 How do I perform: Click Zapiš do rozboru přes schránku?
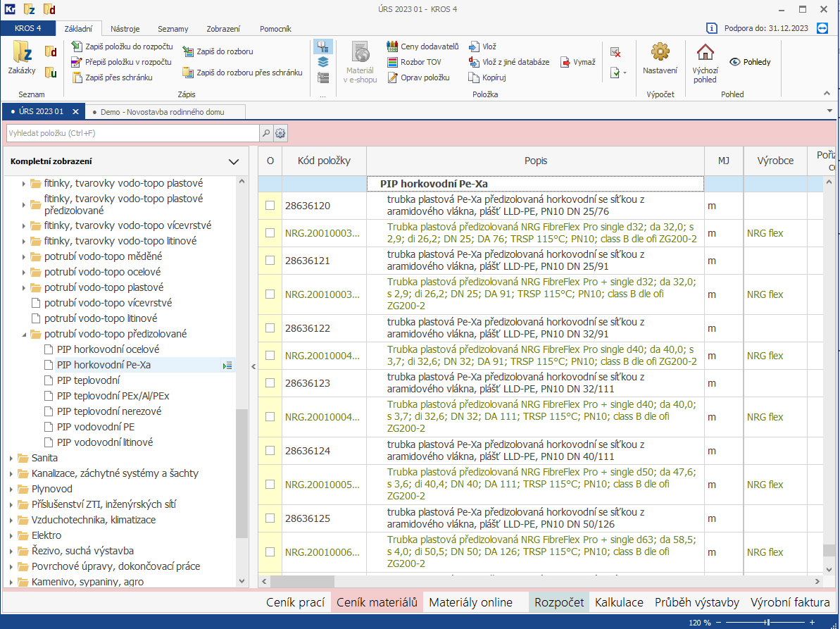tap(242, 73)
